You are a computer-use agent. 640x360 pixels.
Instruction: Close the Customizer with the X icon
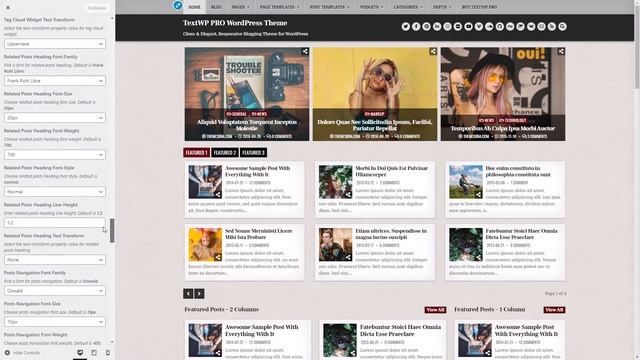[x=8, y=7]
